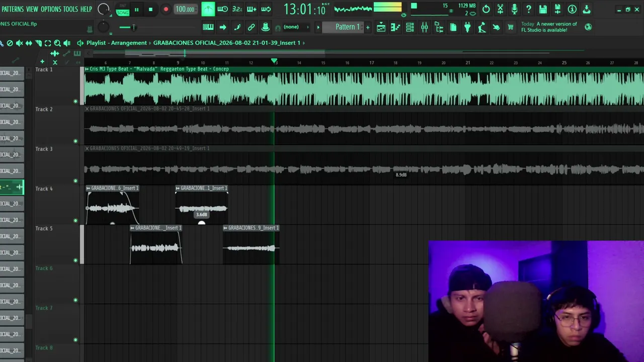Mute Track 4 using its green dot
This screenshot has height=362, width=644.
point(75,220)
